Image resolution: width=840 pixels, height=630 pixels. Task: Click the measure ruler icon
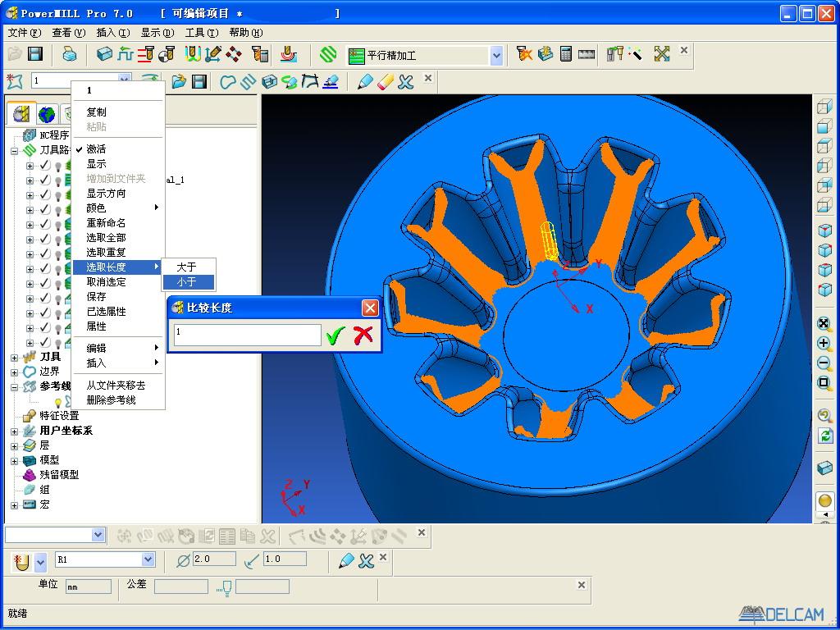[587, 54]
